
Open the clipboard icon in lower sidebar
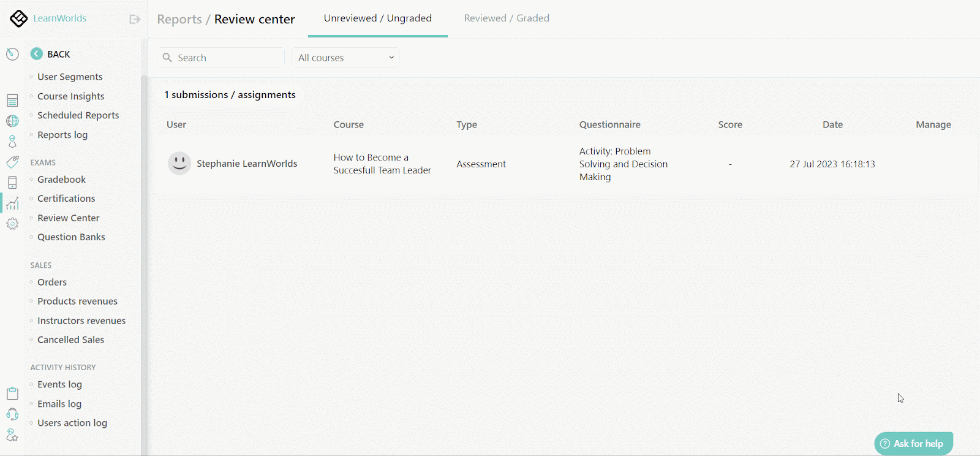pos(12,393)
